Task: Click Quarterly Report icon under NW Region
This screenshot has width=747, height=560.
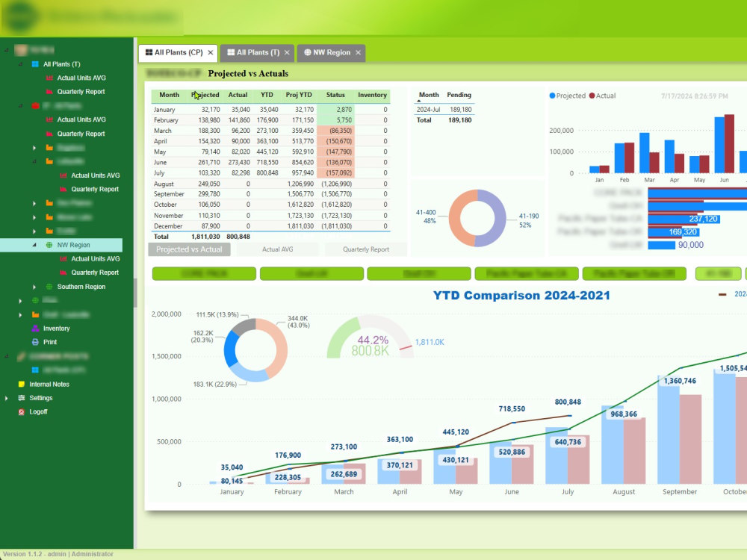Action: 63,273
